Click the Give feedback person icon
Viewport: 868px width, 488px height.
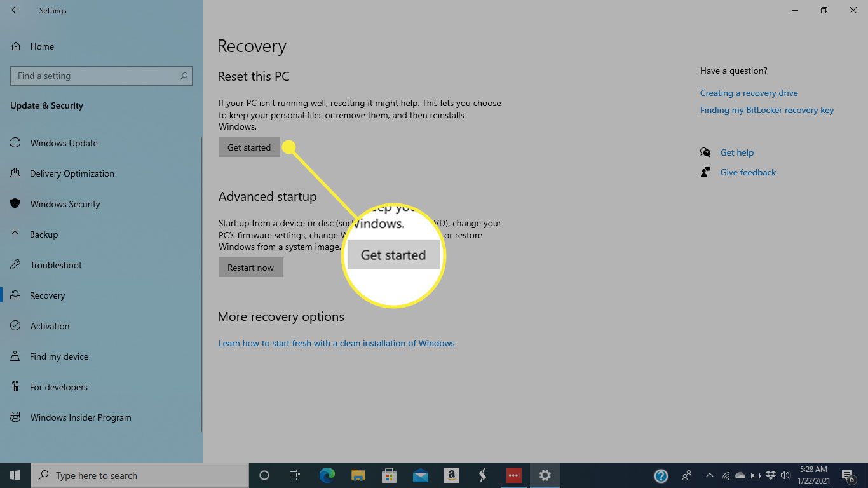click(x=705, y=172)
